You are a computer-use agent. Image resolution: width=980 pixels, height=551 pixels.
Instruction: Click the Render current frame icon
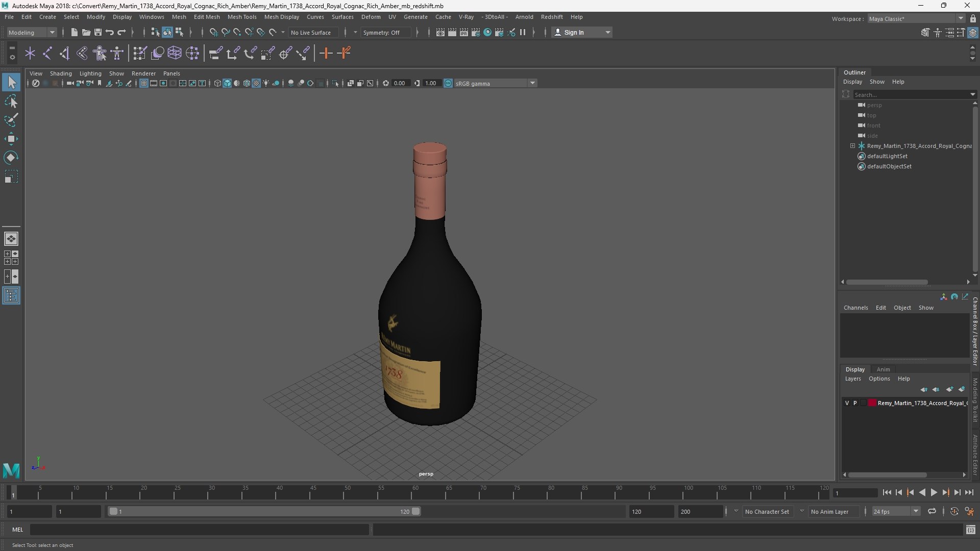(452, 32)
